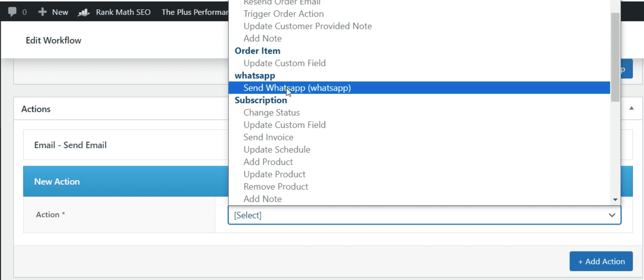Collapse the Actions panel arrow
Image resolution: width=644 pixels, height=280 pixels.
(x=631, y=108)
